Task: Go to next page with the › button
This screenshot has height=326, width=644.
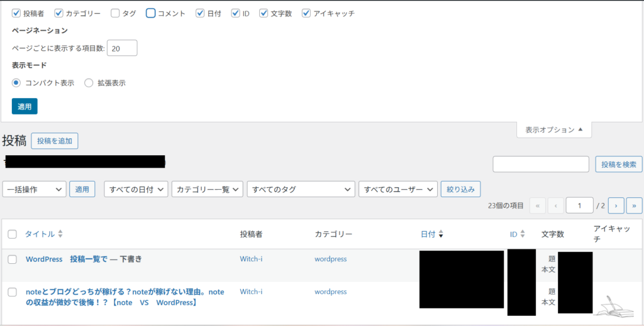Action: point(616,205)
